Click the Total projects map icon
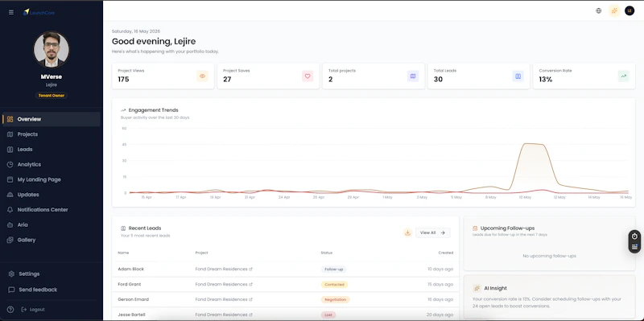 click(x=413, y=76)
